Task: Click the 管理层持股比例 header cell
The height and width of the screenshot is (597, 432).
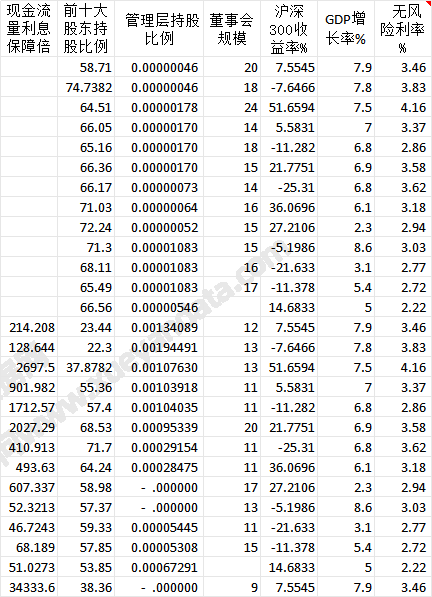Action: tap(159, 29)
